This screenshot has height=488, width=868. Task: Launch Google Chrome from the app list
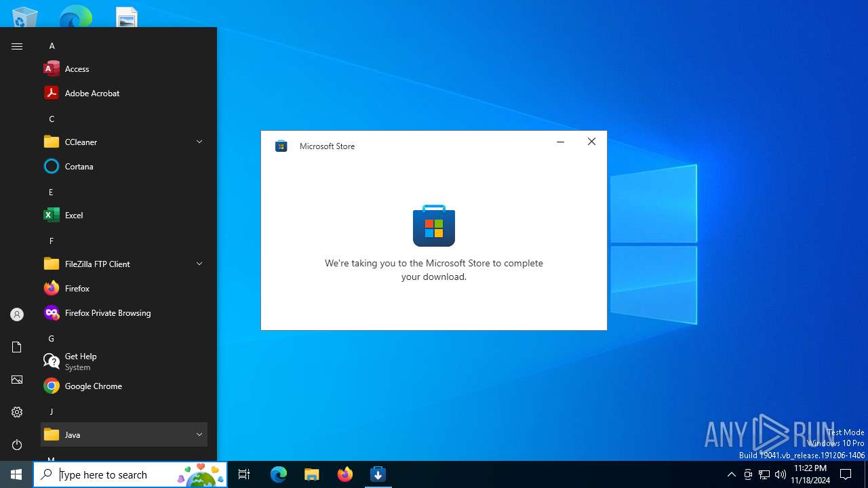point(124,386)
